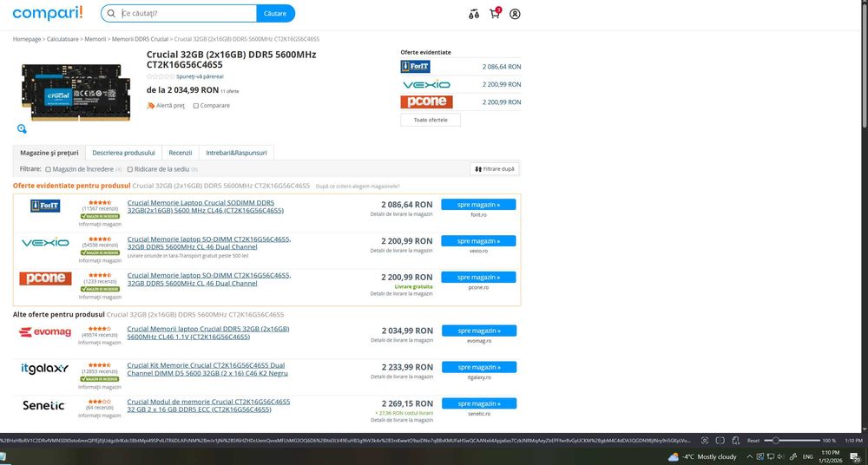Click the product memory modules image

click(76, 91)
